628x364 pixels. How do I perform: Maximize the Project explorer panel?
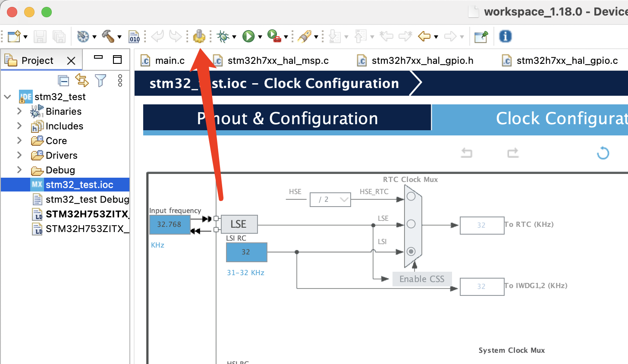pyautogui.click(x=117, y=60)
